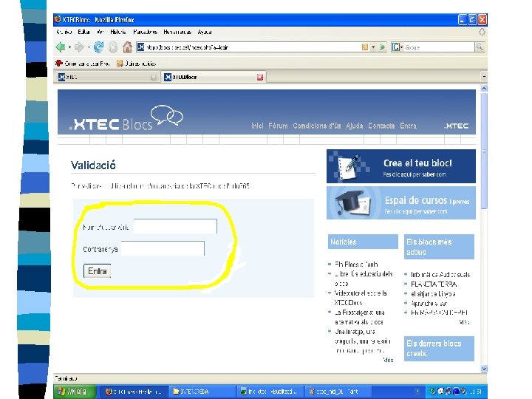The image size is (532, 399).
Task: Open Els Blocs a l'aula news item
Action: pos(356,264)
